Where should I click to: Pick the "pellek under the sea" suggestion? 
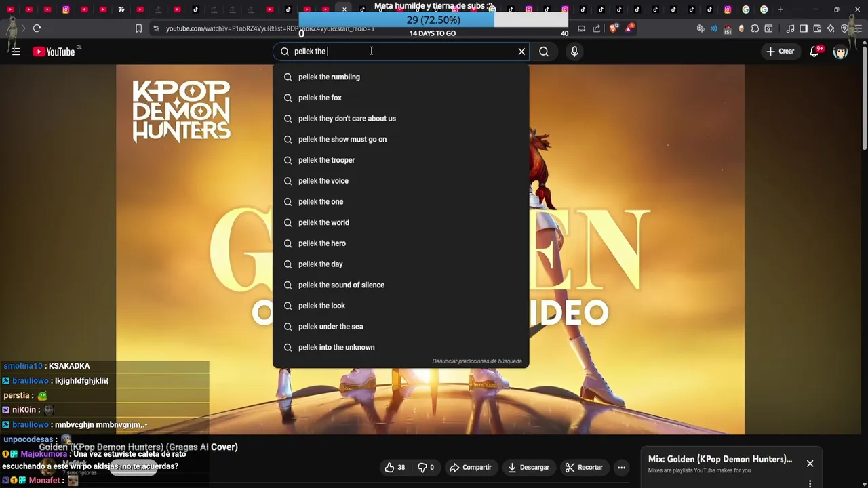[401, 327]
